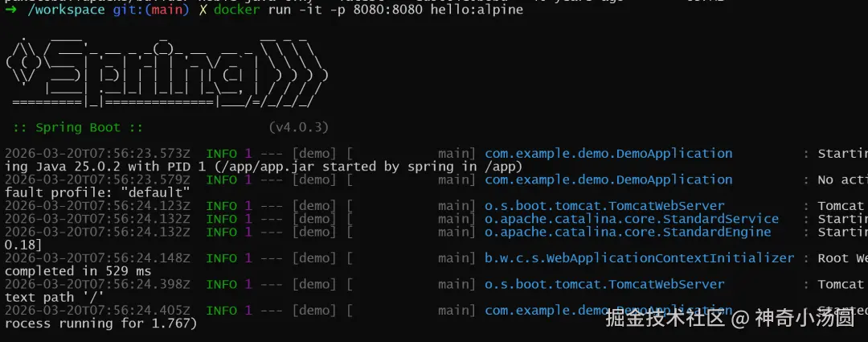Click the /workspace path in the prompt
This screenshot has height=342, width=868.
point(66,10)
